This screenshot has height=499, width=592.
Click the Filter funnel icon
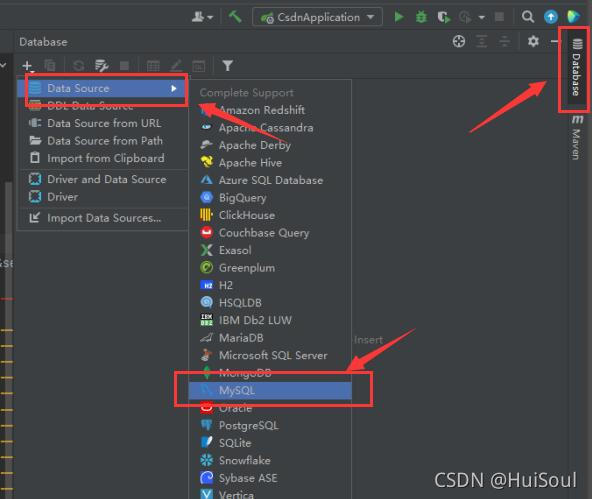pyautogui.click(x=227, y=66)
